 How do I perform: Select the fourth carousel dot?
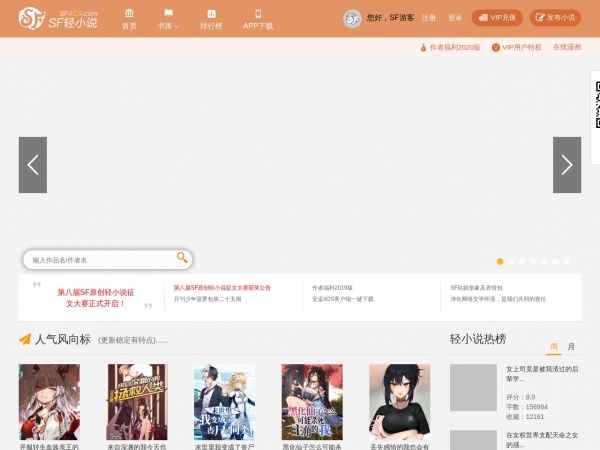tap(533, 261)
